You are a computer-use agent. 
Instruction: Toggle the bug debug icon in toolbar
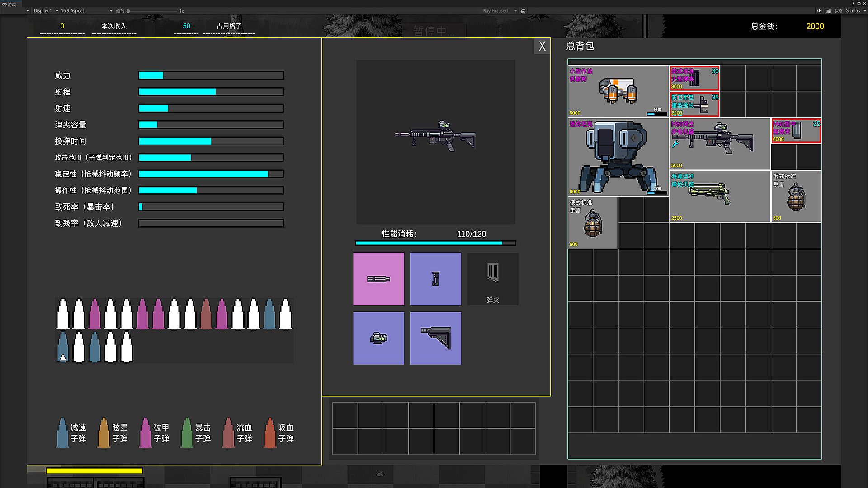523,11
